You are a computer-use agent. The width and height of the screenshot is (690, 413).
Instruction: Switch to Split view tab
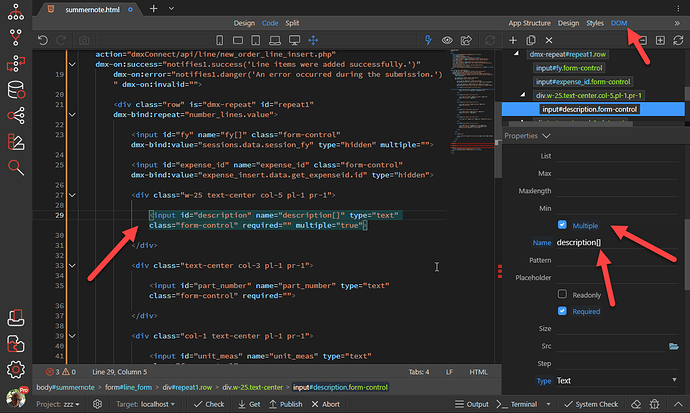pos(292,23)
